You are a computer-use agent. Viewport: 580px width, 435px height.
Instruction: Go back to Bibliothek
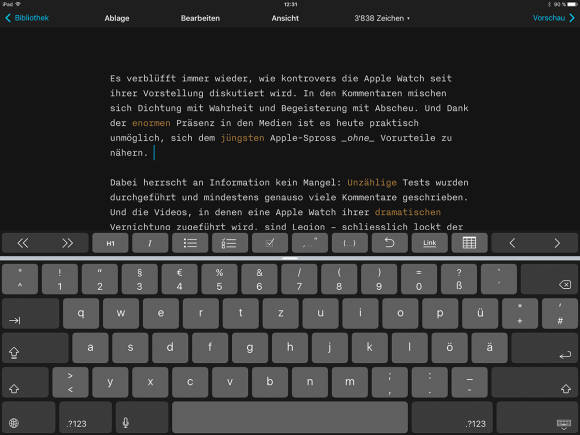click(27, 18)
